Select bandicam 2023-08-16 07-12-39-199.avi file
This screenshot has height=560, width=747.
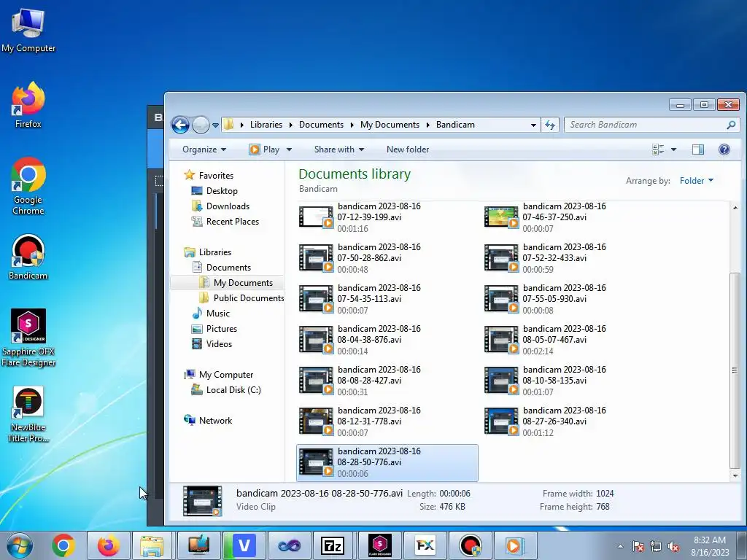386,217
